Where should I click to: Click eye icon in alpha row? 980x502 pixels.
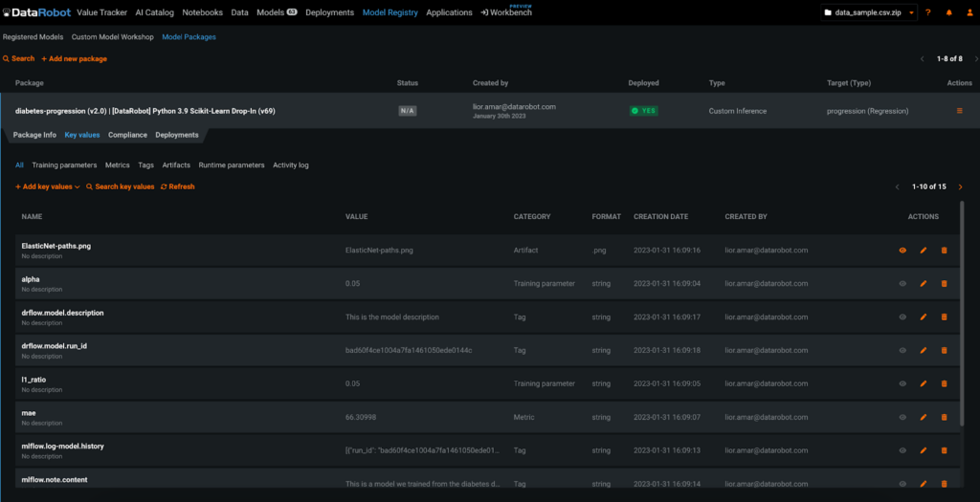902,283
